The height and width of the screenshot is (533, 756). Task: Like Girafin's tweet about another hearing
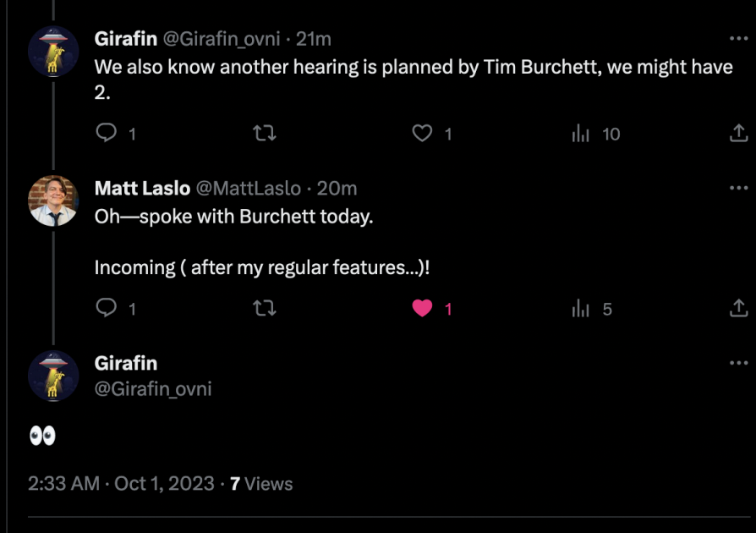pos(422,133)
